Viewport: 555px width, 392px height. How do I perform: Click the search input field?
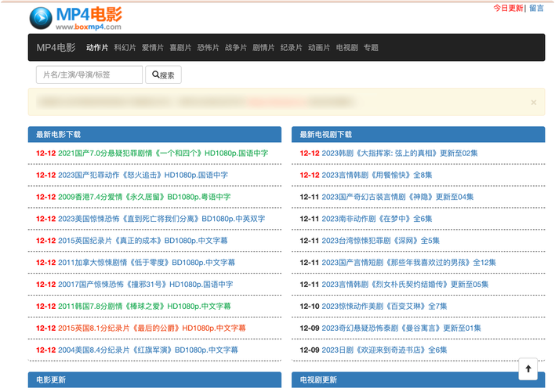point(89,75)
